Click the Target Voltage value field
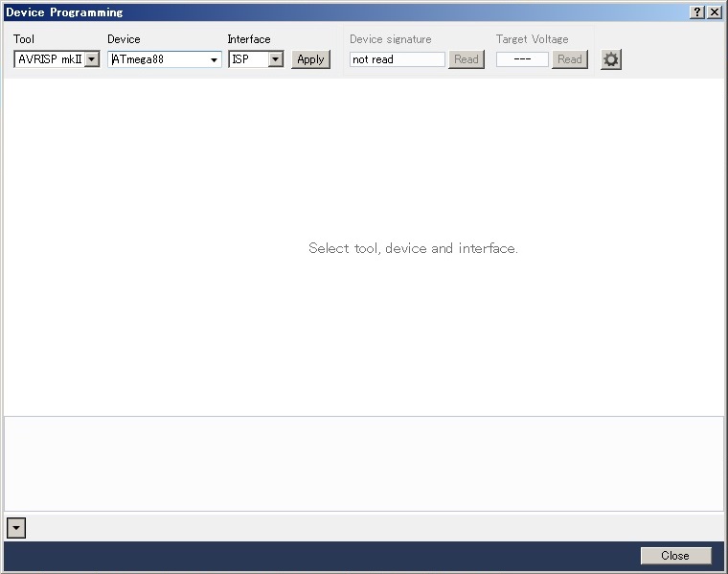 [x=522, y=59]
